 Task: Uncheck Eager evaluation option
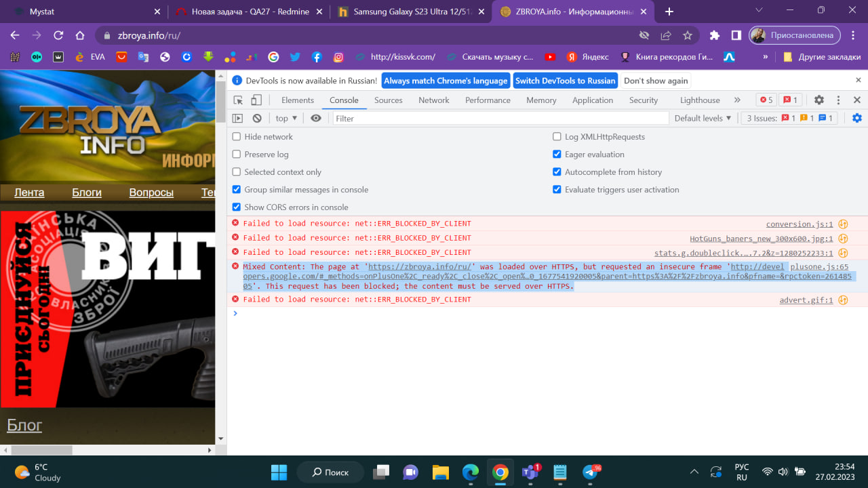pyautogui.click(x=557, y=155)
